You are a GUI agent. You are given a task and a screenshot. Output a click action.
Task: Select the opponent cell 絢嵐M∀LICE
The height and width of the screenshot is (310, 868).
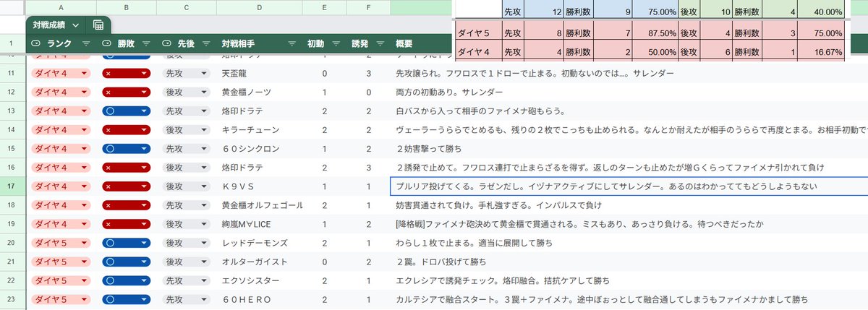pos(259,223)
